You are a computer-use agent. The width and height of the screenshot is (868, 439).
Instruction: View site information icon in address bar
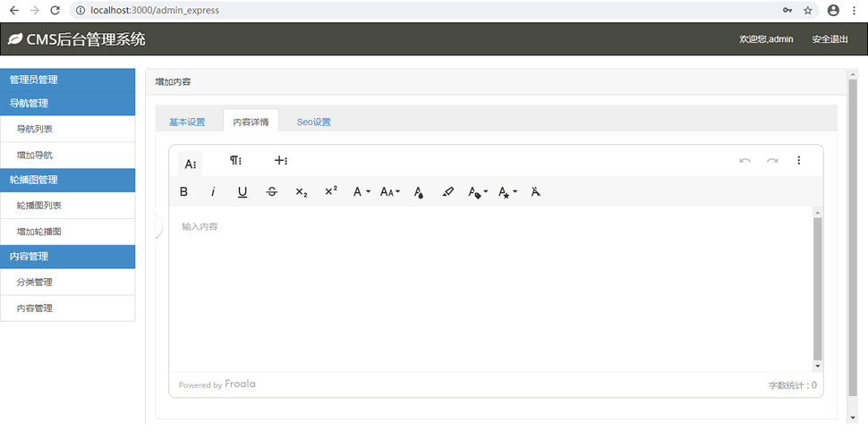81,10
